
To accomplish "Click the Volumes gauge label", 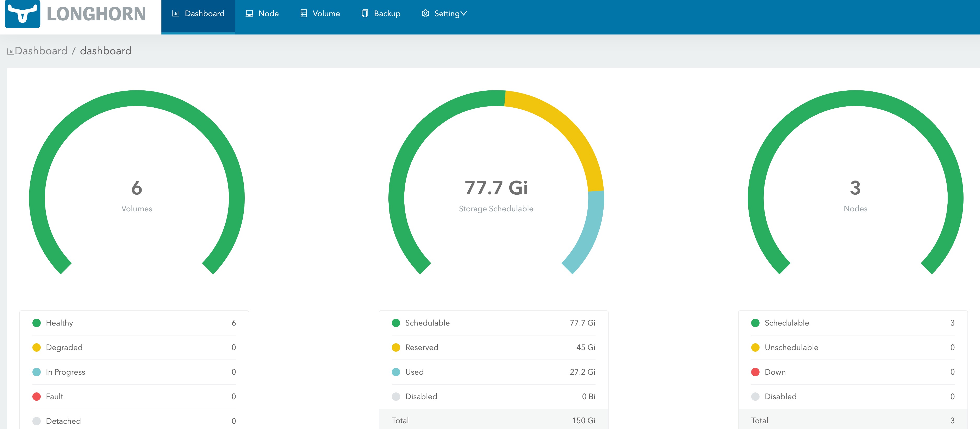I will point(137,208).
